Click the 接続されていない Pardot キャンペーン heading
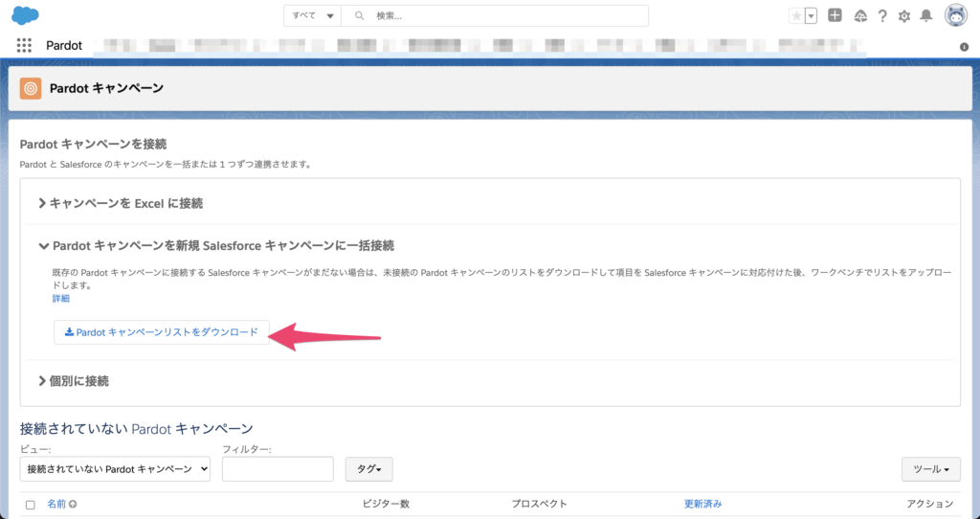 pos(136,429)
